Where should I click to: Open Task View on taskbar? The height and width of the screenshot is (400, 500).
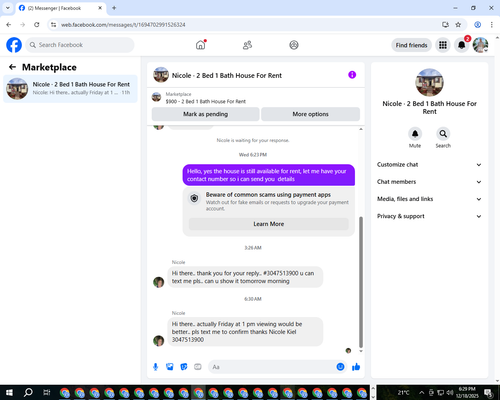pos(46,392)
